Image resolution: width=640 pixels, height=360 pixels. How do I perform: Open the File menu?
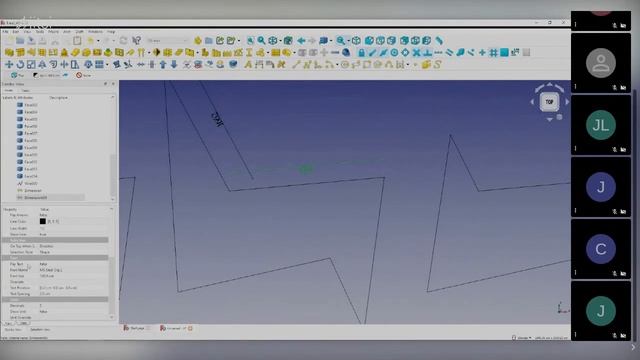[5, 31]
